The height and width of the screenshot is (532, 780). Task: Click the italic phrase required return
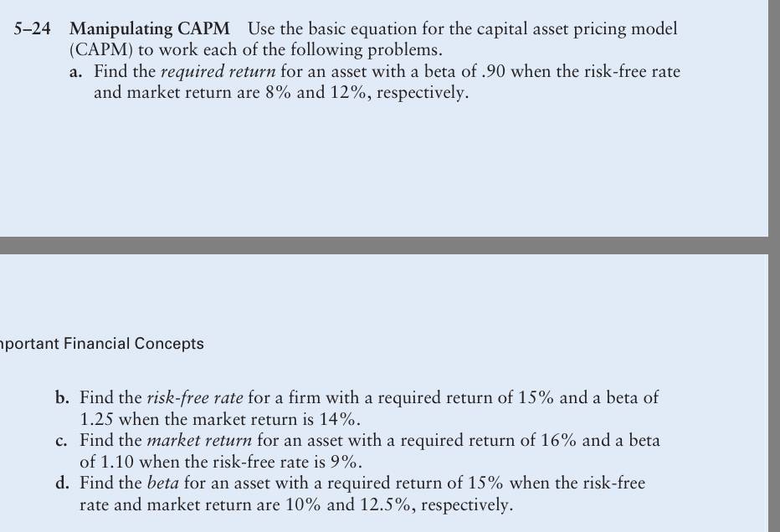(218, 72)
